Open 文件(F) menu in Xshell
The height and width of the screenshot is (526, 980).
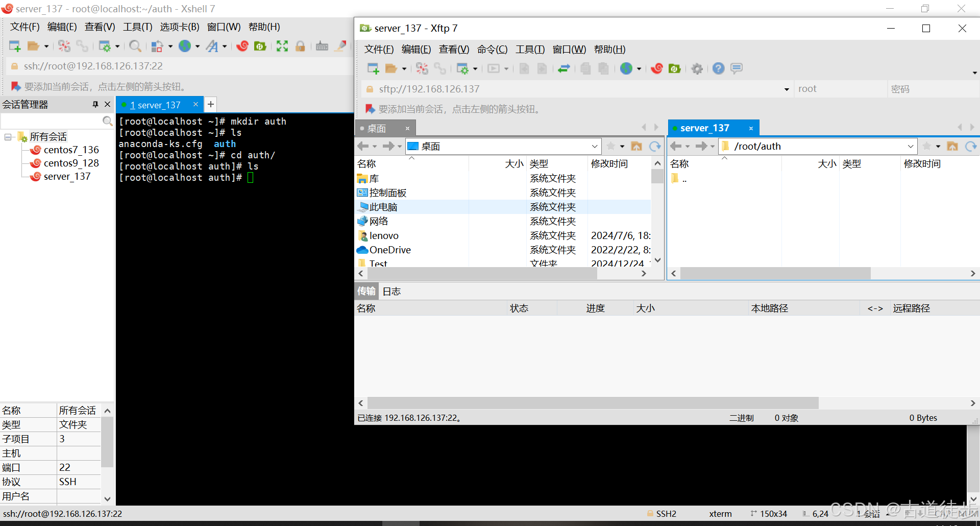(25, 27)
